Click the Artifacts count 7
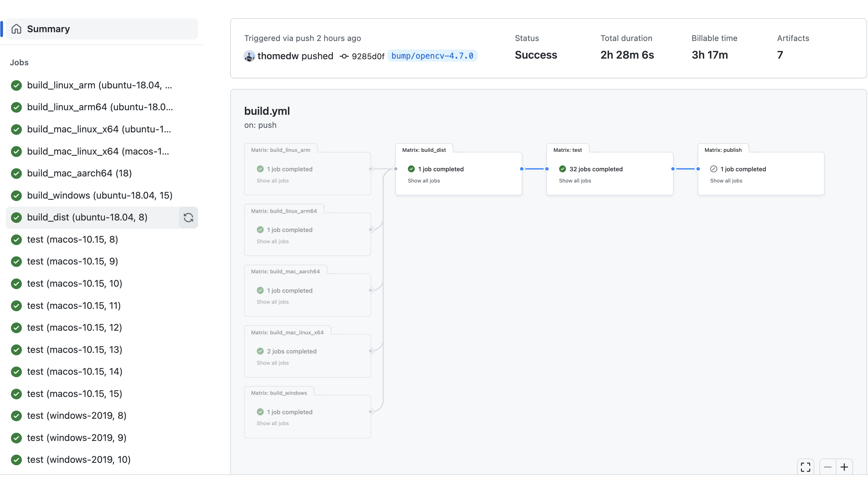Screen dimensions: 868x478 coord(780,55)
